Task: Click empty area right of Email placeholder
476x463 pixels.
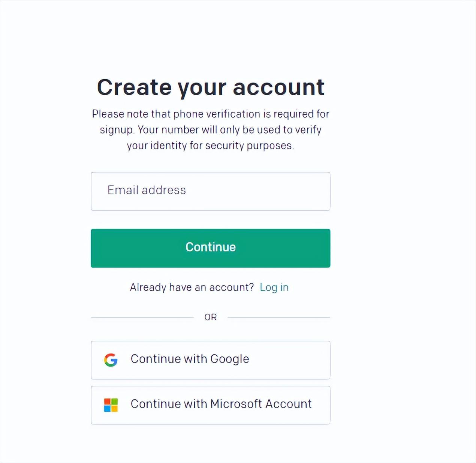Action: point(259,191)
